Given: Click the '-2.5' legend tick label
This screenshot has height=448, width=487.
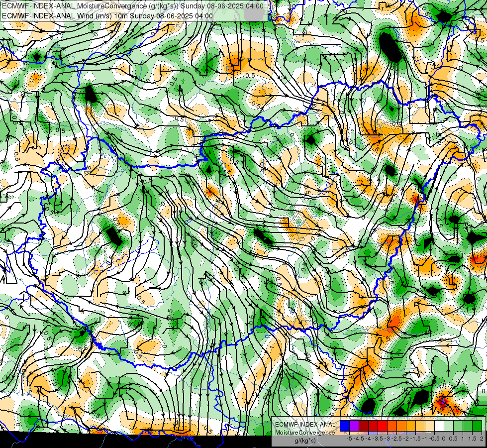Looking at the screenshot, I should click(396, 439).
